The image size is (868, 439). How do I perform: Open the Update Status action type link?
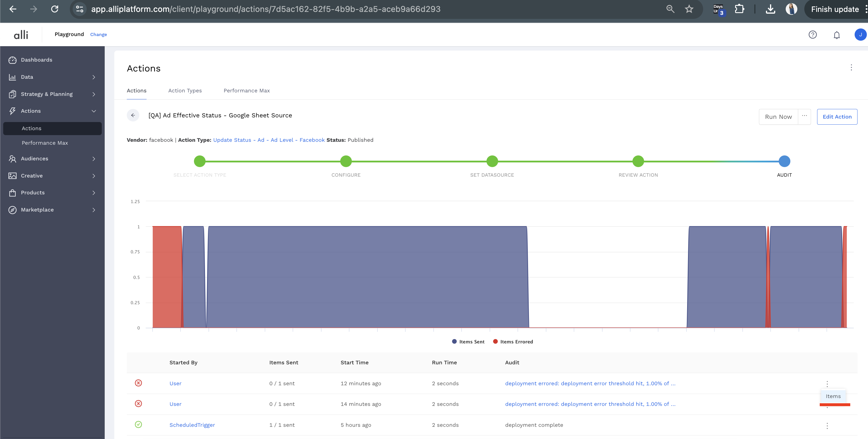tap(269, 140)
